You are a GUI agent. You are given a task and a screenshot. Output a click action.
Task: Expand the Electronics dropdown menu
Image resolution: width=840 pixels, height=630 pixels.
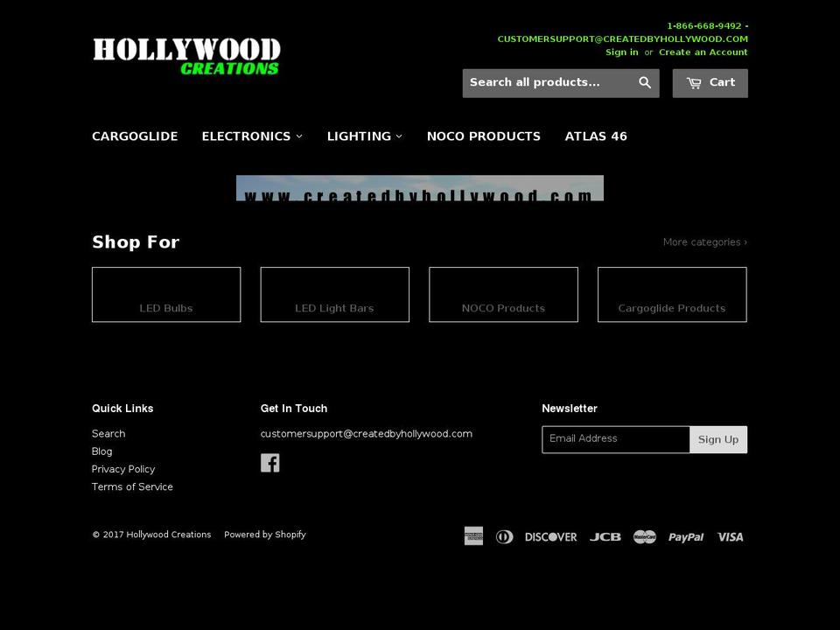click(252, 136)
